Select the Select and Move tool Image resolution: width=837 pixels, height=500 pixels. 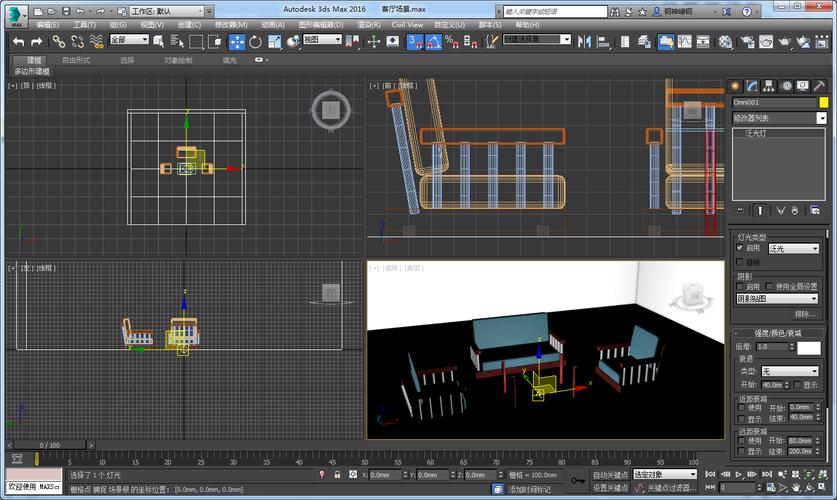(x=237, y=41)
